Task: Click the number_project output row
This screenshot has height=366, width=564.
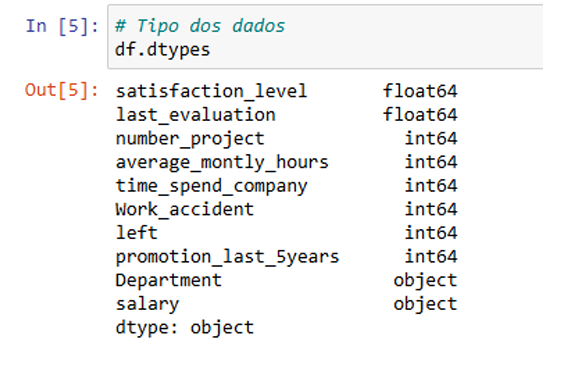Action: coord(286,138)
